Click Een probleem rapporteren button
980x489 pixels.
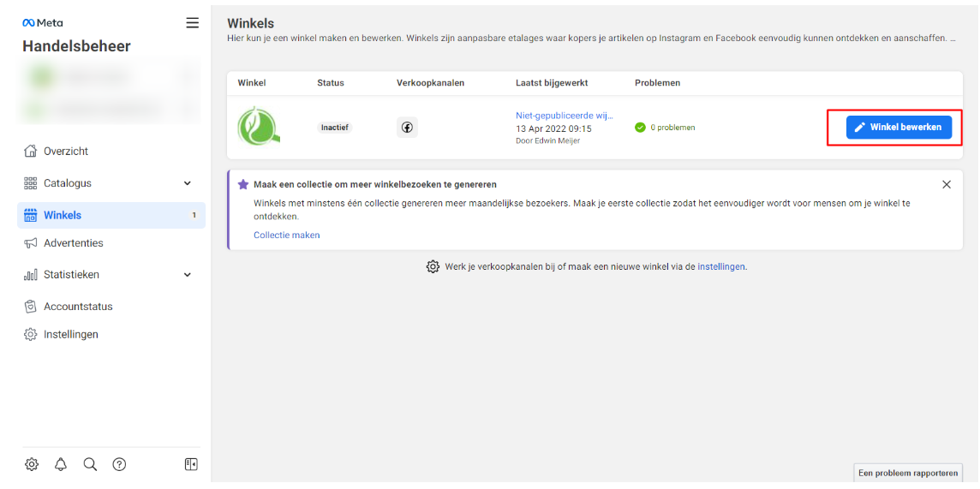[x=907, y=473]
